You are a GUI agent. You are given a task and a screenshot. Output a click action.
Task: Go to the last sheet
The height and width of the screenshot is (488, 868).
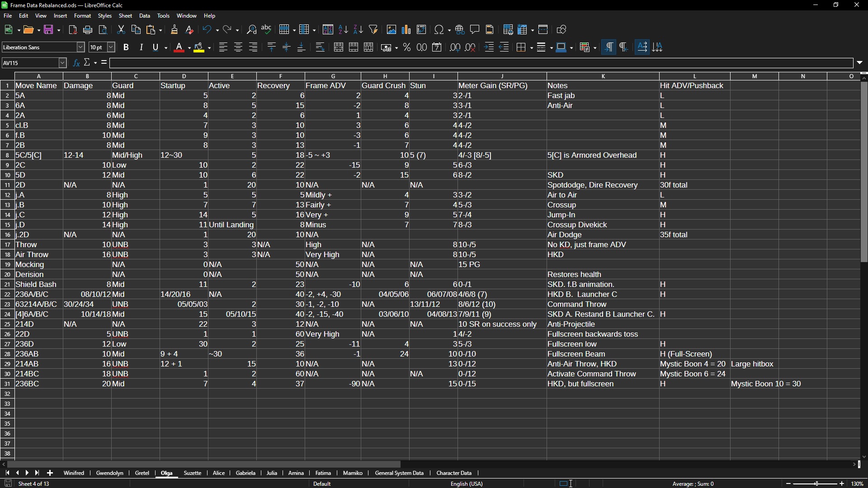tap(37, 473)
